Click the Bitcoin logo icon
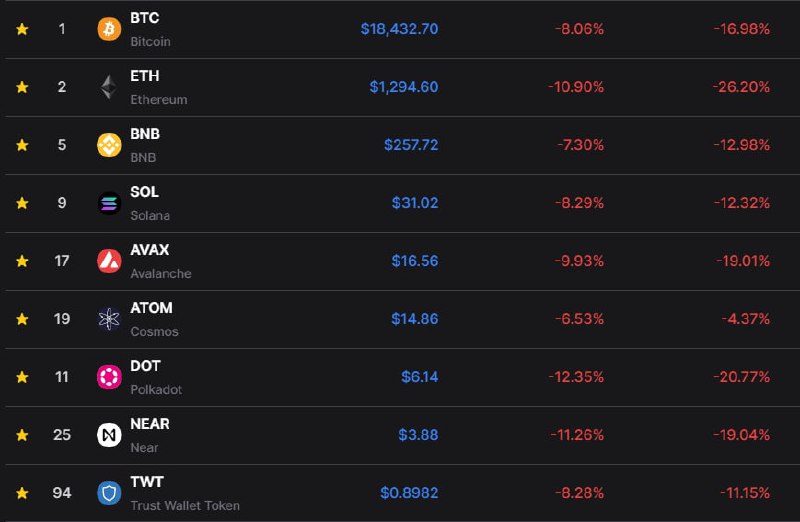The image size is (800, 522). click(x=109, y=29)
